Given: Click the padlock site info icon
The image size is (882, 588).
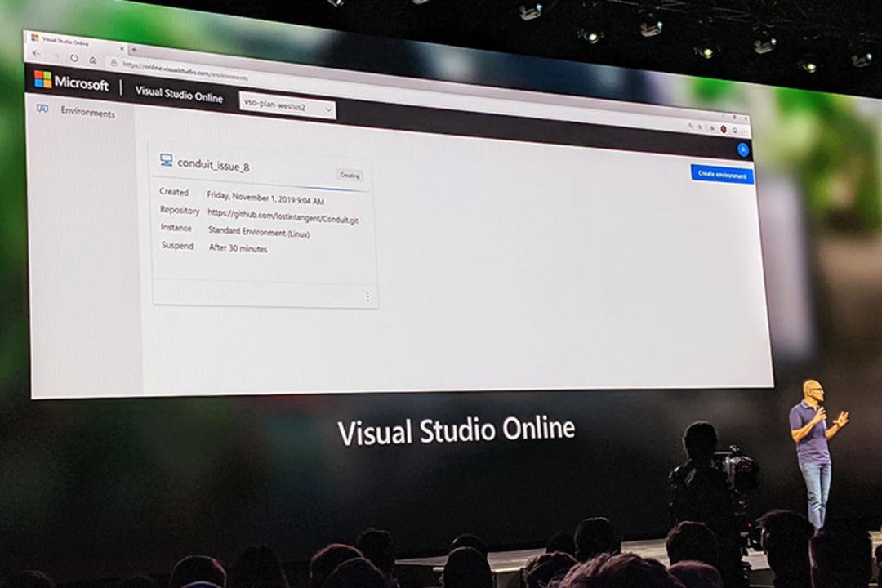Looking at the screenshot, I should tap(114, 62).
